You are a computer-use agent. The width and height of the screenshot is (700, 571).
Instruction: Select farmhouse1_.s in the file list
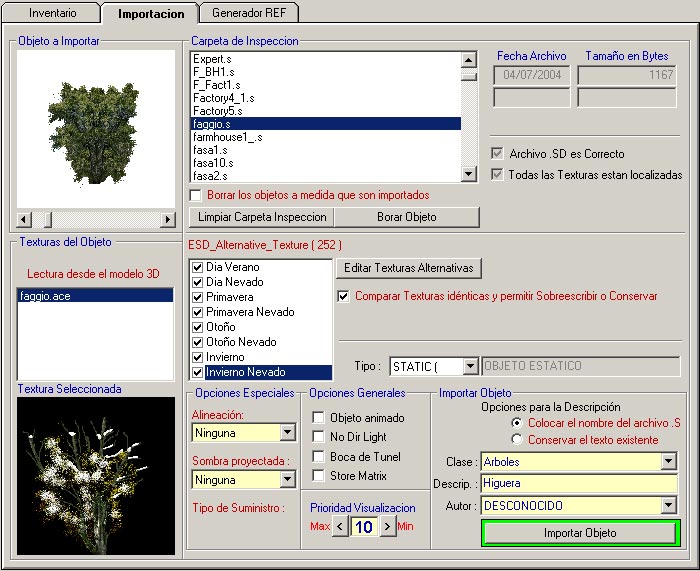[228, 137]
